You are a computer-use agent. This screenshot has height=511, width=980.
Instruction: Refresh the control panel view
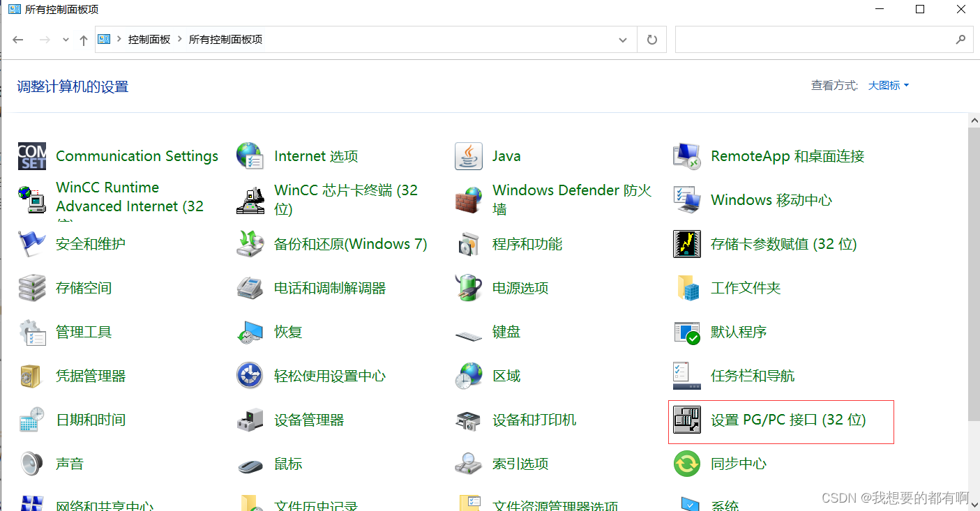[x=652, y=40]
